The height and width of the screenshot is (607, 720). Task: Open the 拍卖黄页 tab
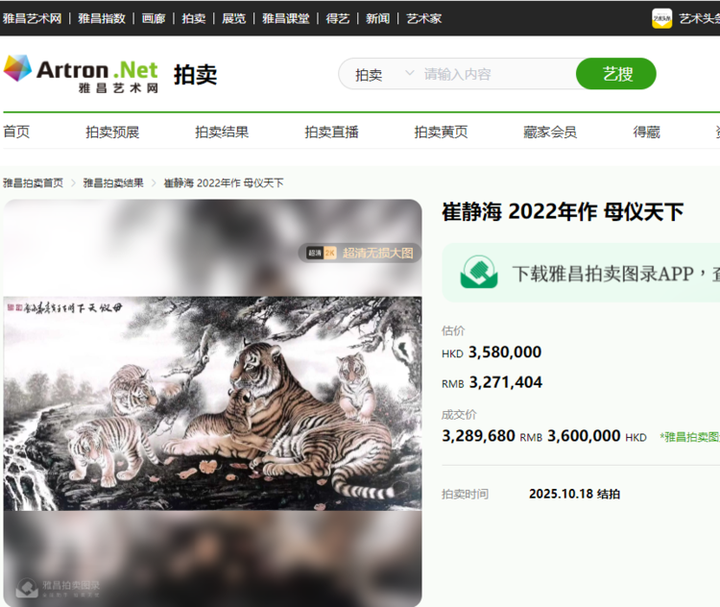[x=441, y=132]
